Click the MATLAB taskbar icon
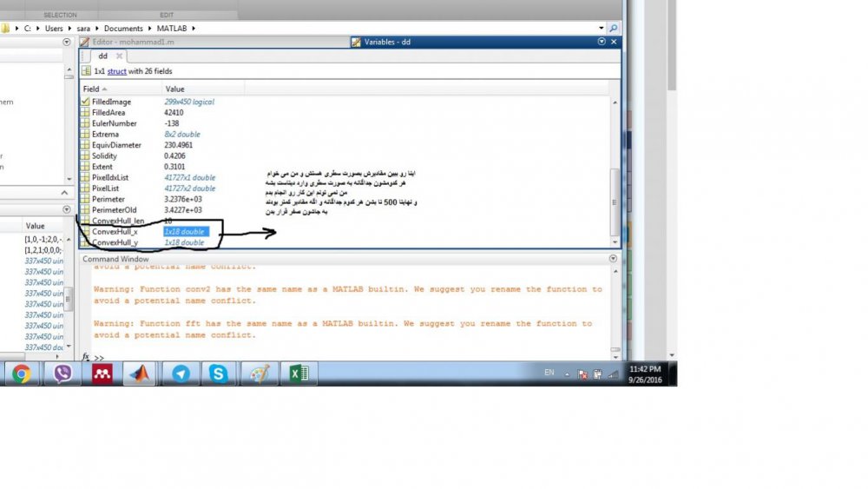The height and width of the screenshot is (489, 868). click(139, 374)
